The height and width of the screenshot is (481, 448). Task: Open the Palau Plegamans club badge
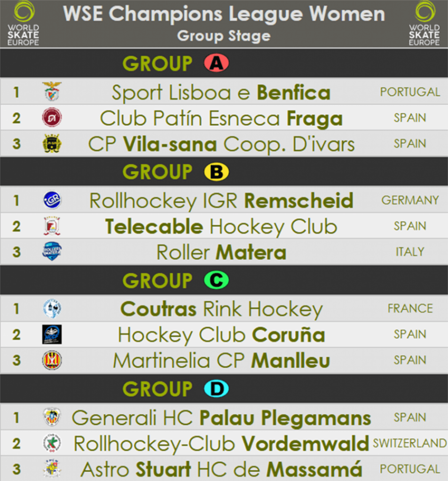tap(52, 417)
